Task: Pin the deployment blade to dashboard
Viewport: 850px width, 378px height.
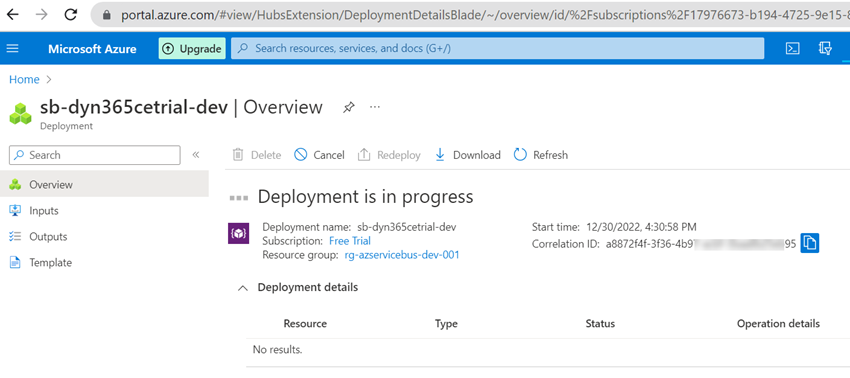Action: pos(349,107)
